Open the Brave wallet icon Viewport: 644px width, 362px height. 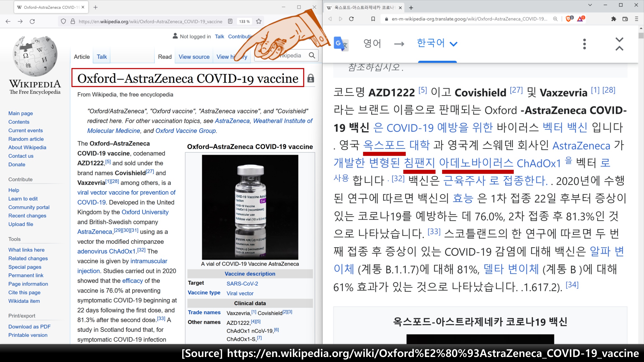point(625,19)
